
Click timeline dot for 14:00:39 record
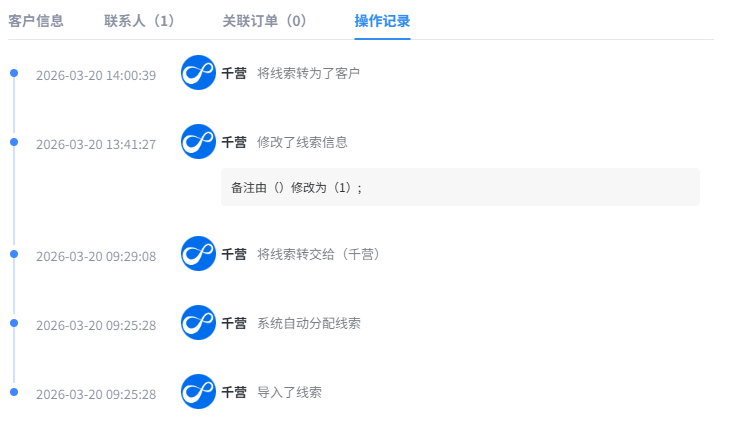click(x=14, y=73)
